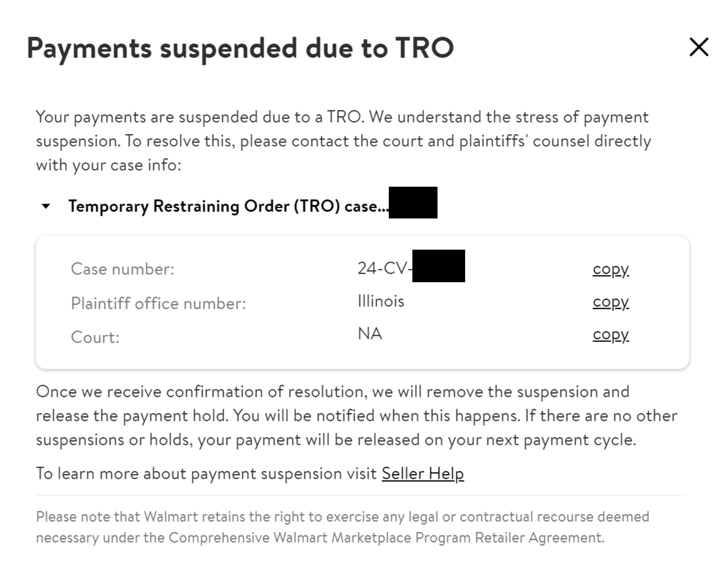The height and width of the screenshot is (561, 728).
Task: Click the Temporary Restraining Order header text
Action: [x=228, y=207]
